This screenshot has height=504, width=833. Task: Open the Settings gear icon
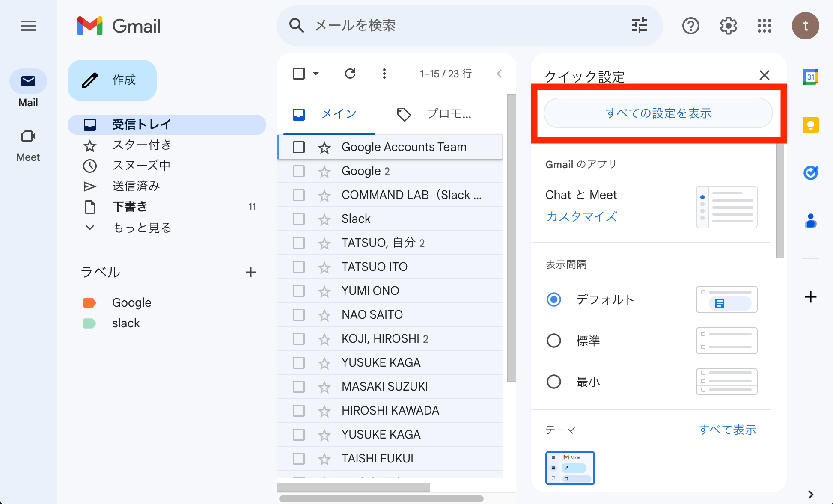point(728,26)
